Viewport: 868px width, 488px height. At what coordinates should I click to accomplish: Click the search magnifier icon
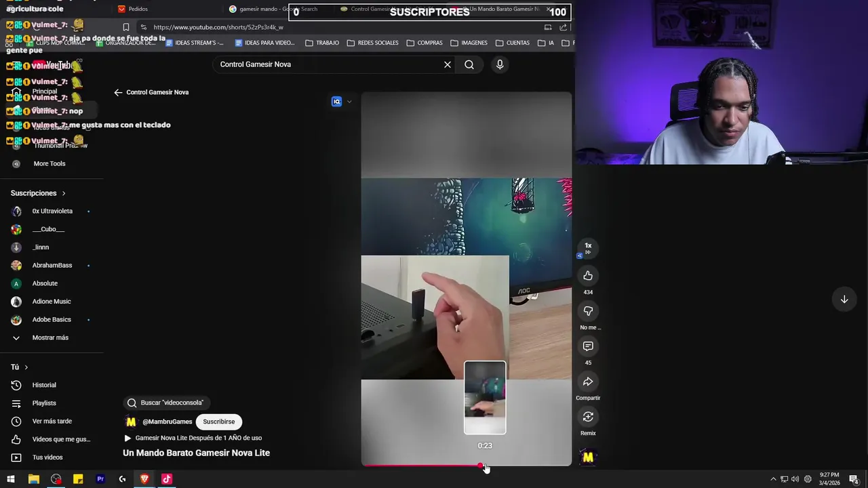coord(469,64)
